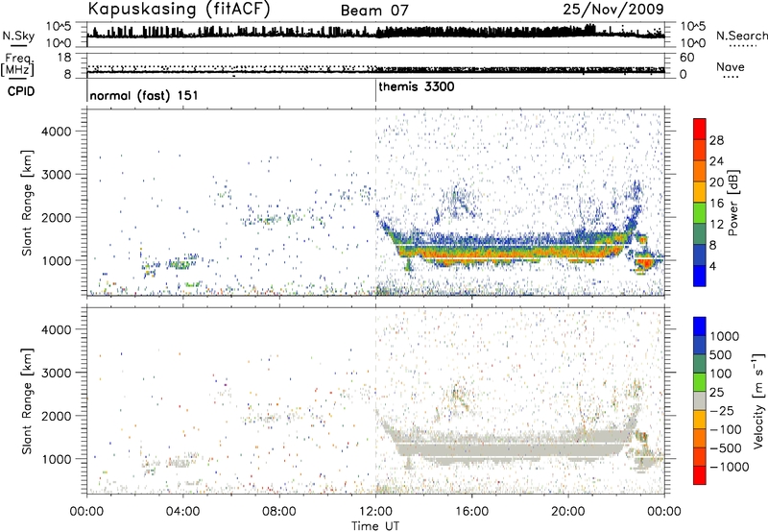Click the 'Nave' legend label

731,67
